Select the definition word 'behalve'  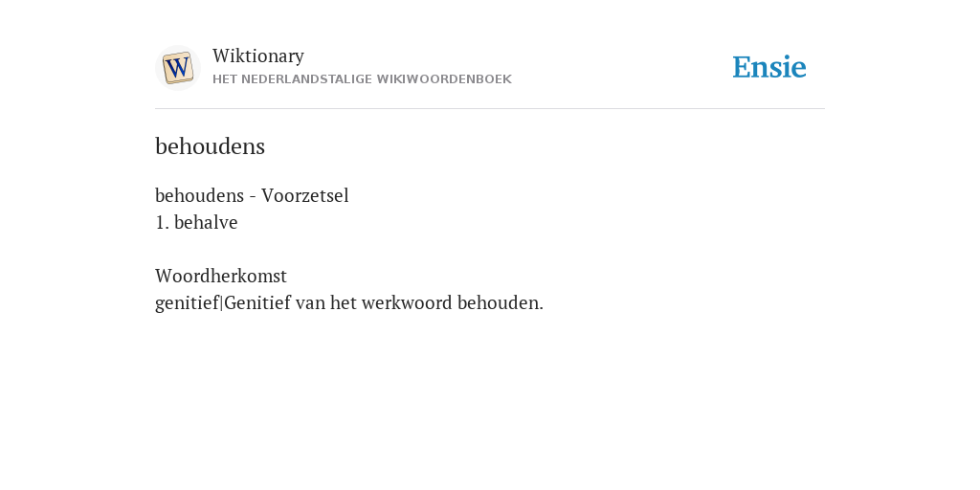206,222
